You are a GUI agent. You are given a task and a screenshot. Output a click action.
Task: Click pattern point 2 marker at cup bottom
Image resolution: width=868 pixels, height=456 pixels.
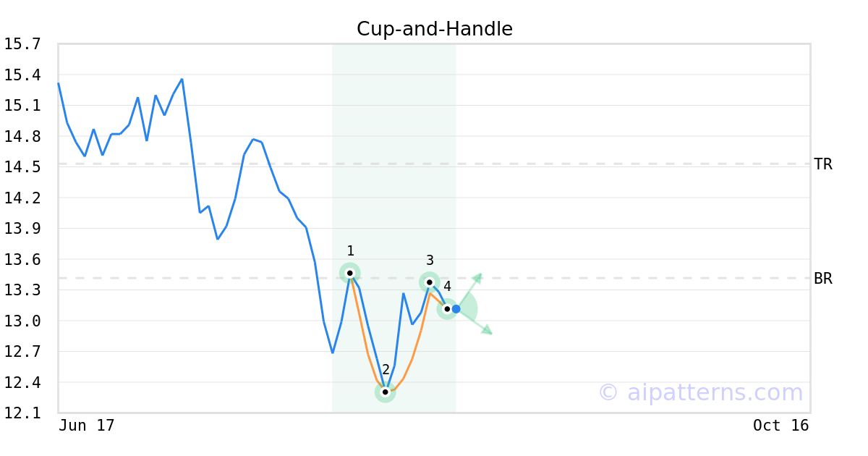386,392
